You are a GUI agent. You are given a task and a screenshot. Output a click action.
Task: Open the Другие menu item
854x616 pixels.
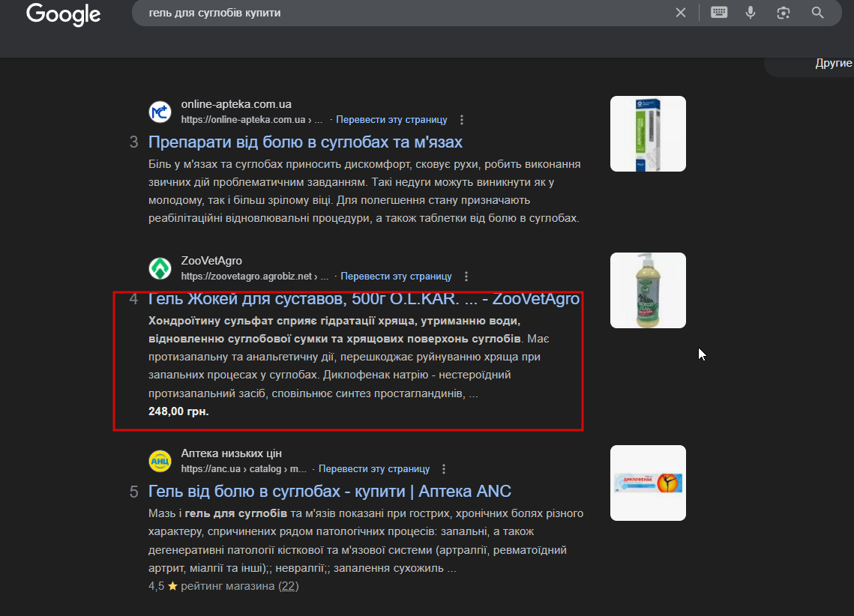pyautogui.click(x=833, y=63)
